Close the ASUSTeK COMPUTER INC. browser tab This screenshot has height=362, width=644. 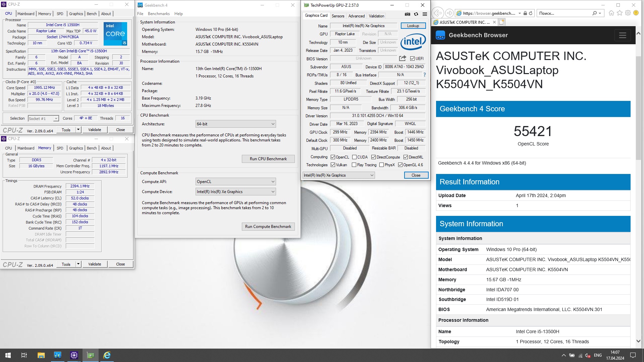click(x=494, y=22)
